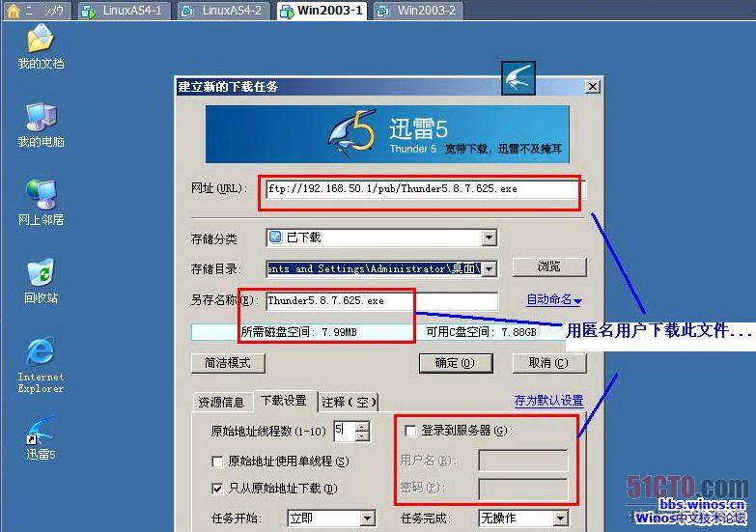Enable the 原始地址使用单线程 checkbox

(x=217, y=462)
